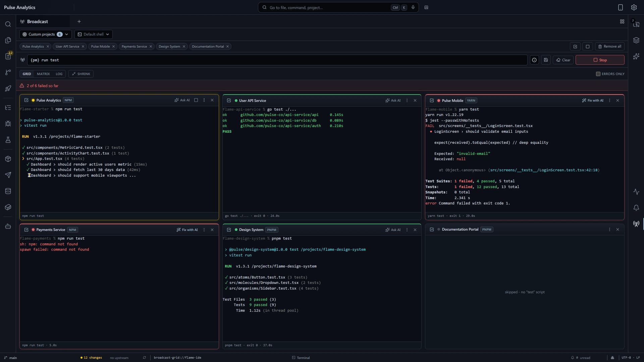Image resolution: width=644 pixels, height=362 pixels.
Task: Open the broadcast icon in right sidebar
Action: [636, 224]
